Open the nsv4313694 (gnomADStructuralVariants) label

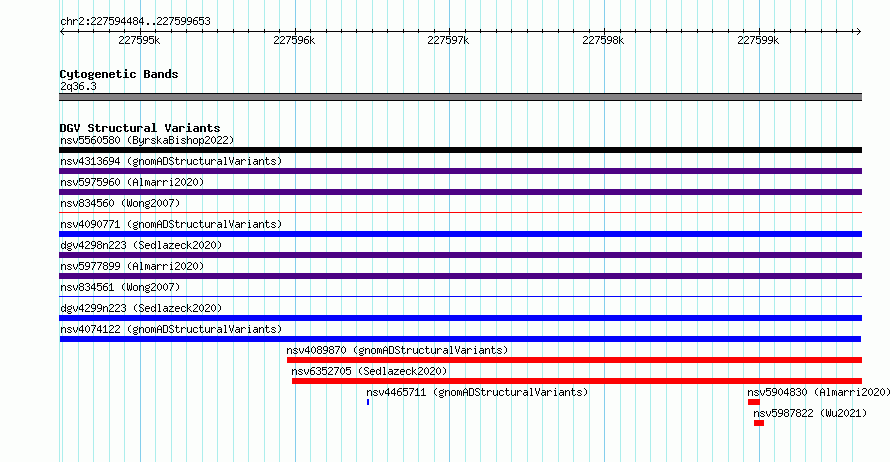pos(171,161)
